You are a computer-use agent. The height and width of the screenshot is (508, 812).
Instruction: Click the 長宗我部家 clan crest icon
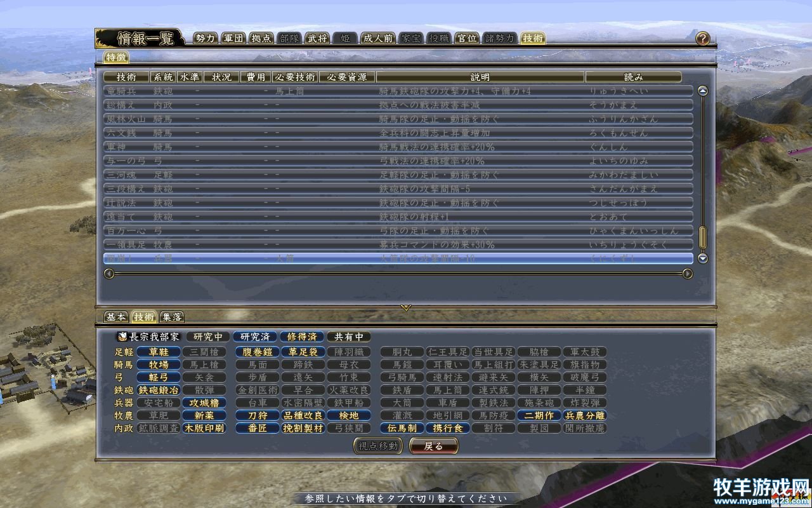point(122,337)
